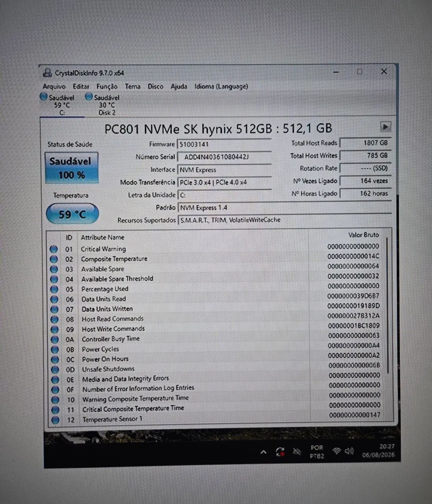Click the serial number field ADD4N40361080442J
Screen dimensions: 432x504
coord(224,157)
